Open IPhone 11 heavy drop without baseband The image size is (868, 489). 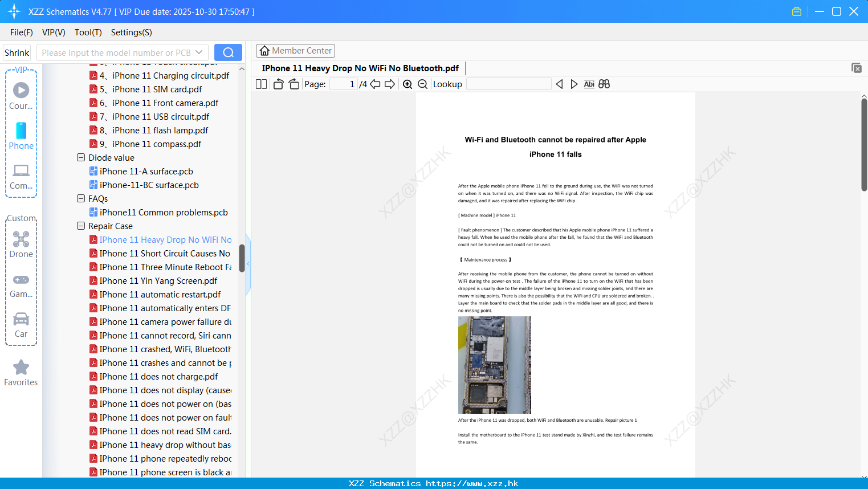click(160, 445)
